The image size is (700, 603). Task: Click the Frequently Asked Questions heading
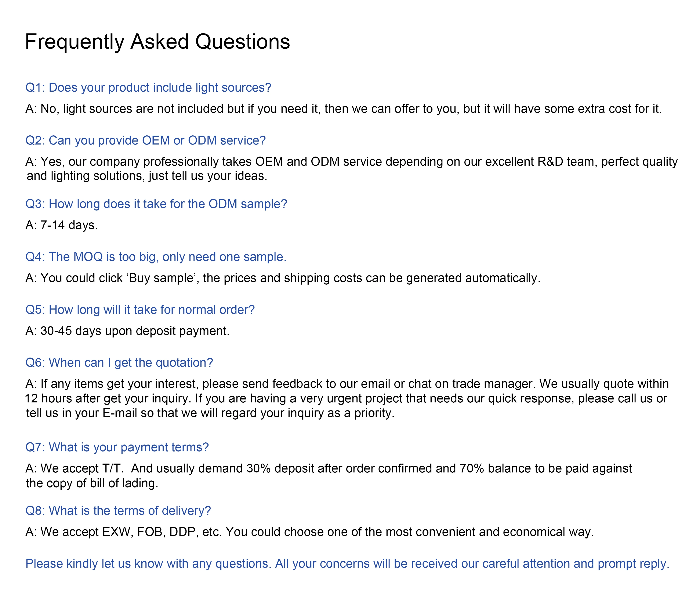157,42
